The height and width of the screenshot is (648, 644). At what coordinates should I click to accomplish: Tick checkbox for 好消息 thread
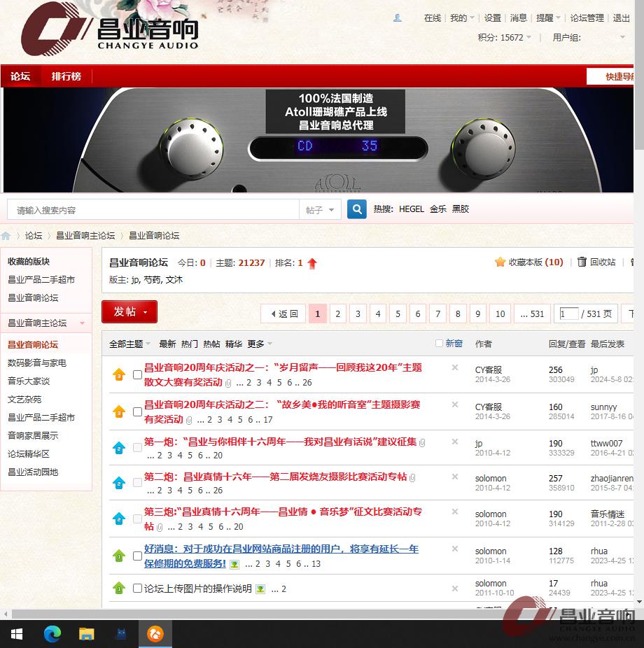tap(138, 556)
